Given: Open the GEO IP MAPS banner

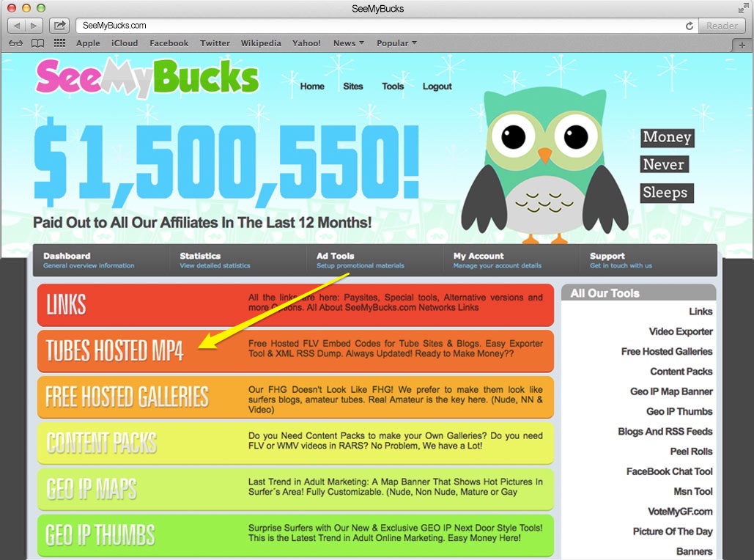Looking at the screenshot, I should point(295,490).
